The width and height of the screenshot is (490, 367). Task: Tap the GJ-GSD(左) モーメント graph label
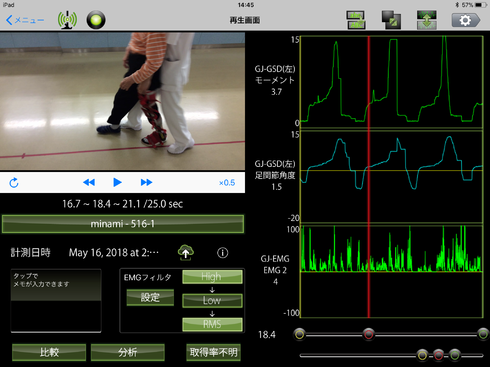point(275,80)
